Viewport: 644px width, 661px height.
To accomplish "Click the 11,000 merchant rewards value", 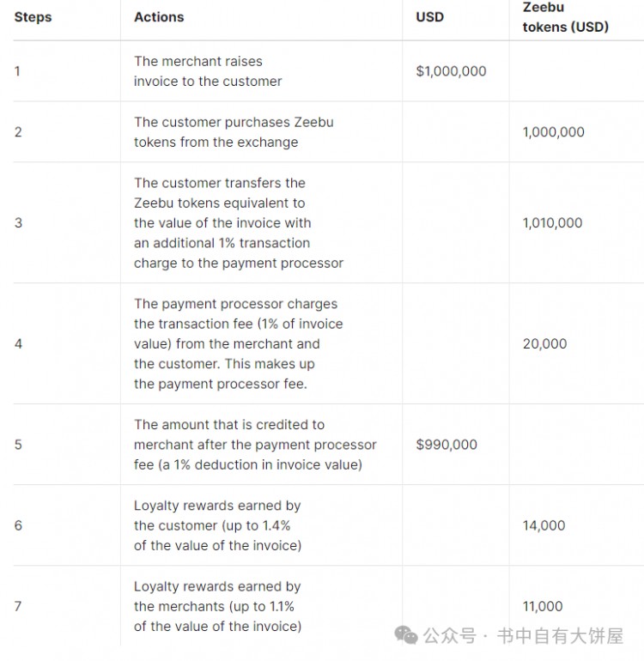I will pos(543,606).
